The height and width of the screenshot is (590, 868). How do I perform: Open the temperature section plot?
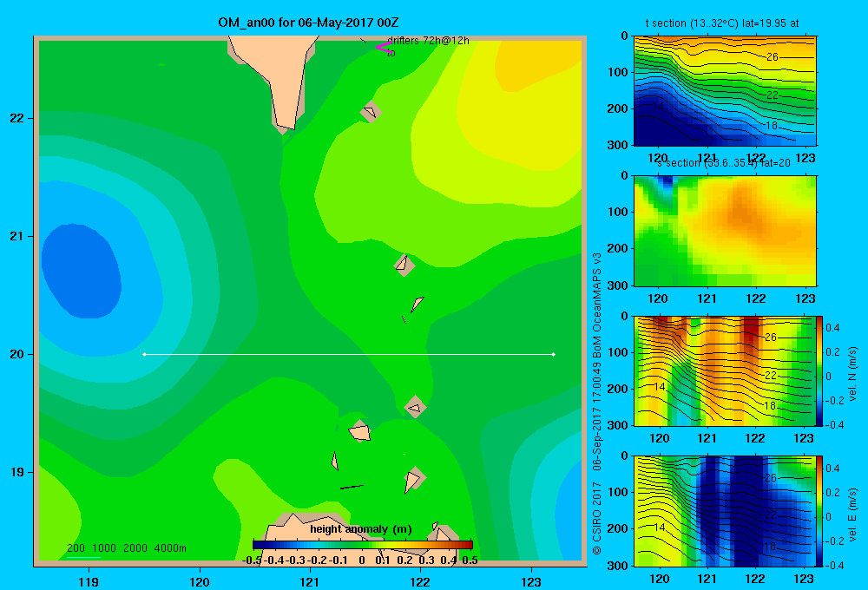[x=725, y=91]
